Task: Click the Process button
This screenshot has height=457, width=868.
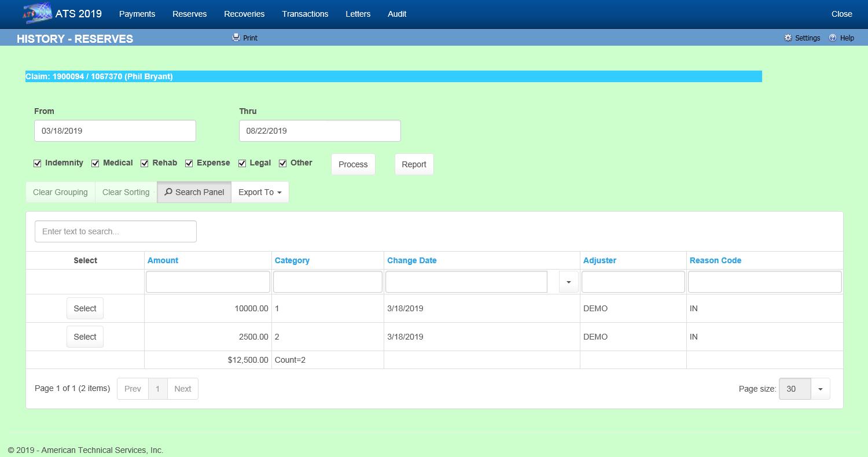Action: click(353, 164)
